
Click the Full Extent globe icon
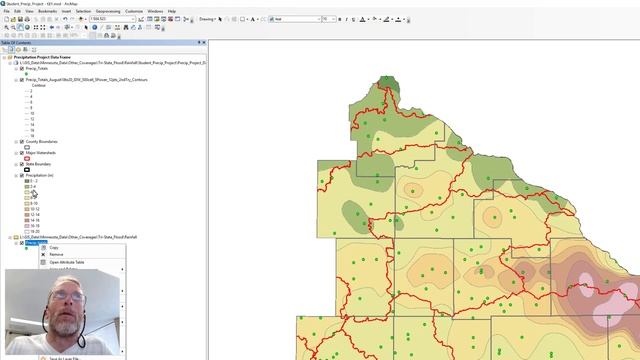tap(27, 27)
